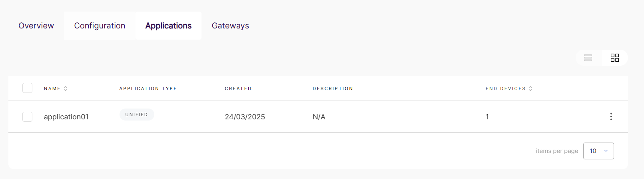The image size is (644, 179).
Task: Switch to grid view layout
Action: [x=615, y=58]
